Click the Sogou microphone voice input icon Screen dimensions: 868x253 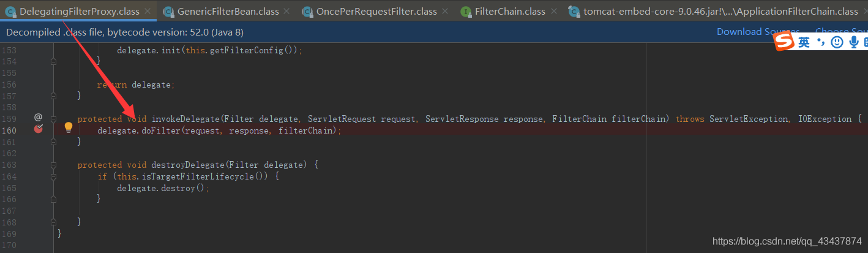click(853, 42)
